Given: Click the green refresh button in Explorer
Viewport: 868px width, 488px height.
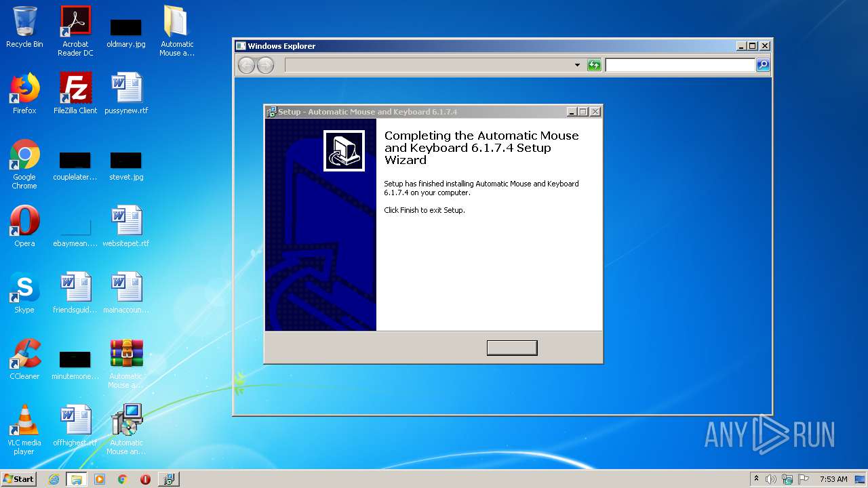Looking at the screenshot, I should tap(594, 65).
